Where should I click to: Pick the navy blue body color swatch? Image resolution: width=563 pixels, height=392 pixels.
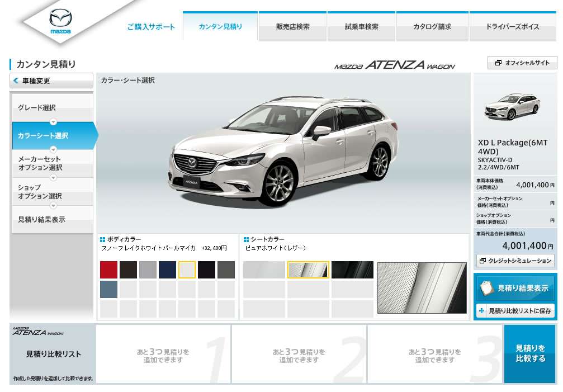(x=167, y=270)
